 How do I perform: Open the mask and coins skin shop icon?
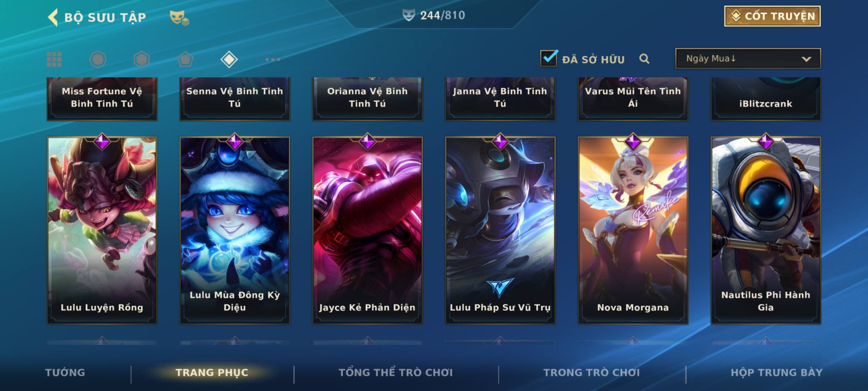tap(179, 18)
